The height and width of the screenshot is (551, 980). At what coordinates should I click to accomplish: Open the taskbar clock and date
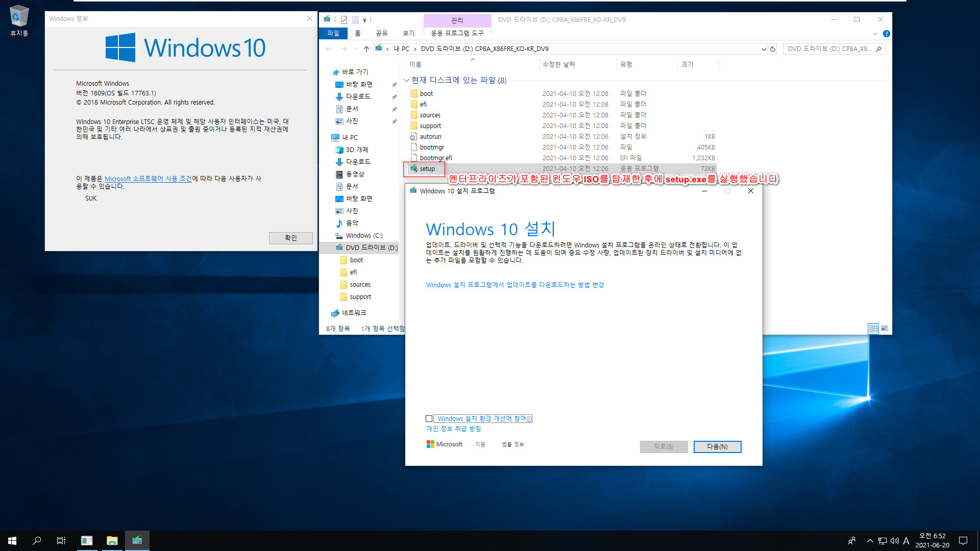pyautogui.click(x=933, y=541)
